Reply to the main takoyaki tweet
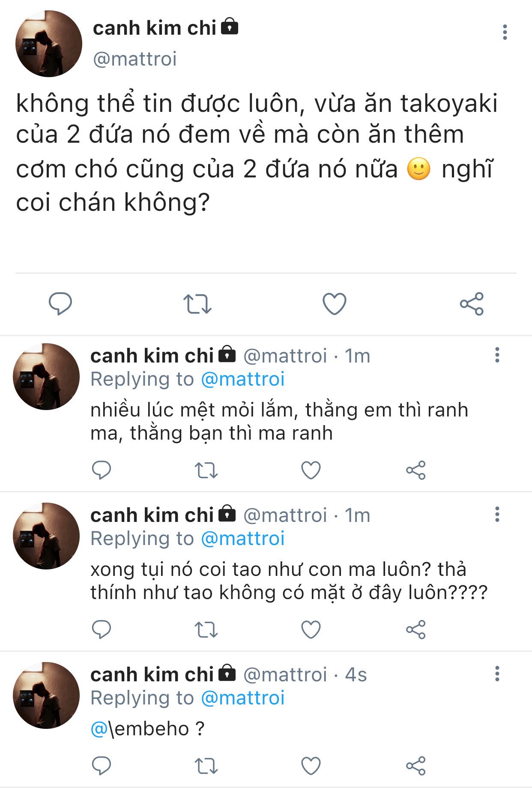This screenshot has height=788, width=532. point(60,304)
